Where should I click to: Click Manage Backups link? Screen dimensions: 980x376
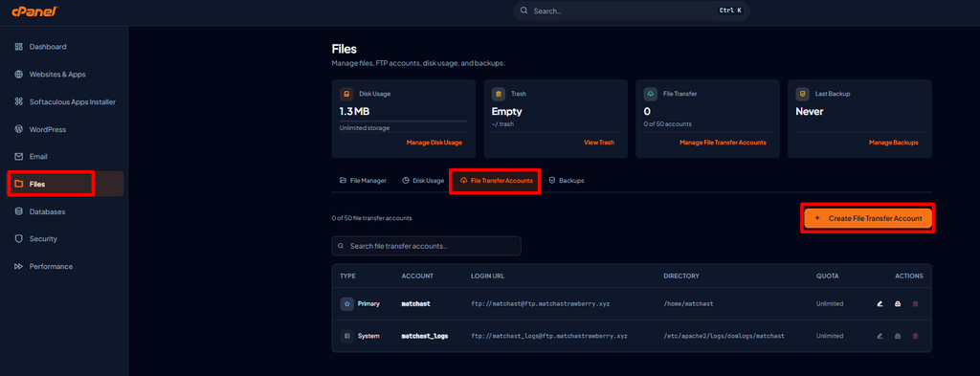893,143
